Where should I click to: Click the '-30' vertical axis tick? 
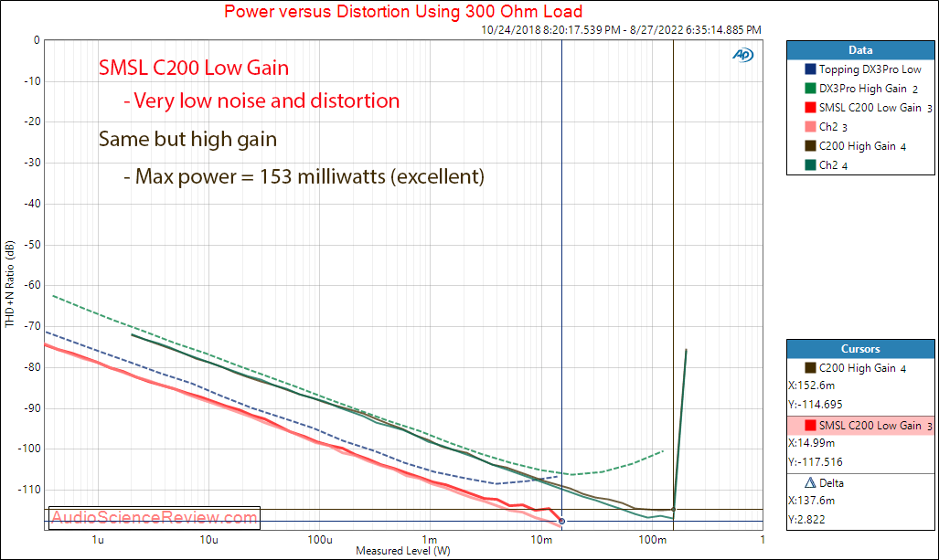32,163
